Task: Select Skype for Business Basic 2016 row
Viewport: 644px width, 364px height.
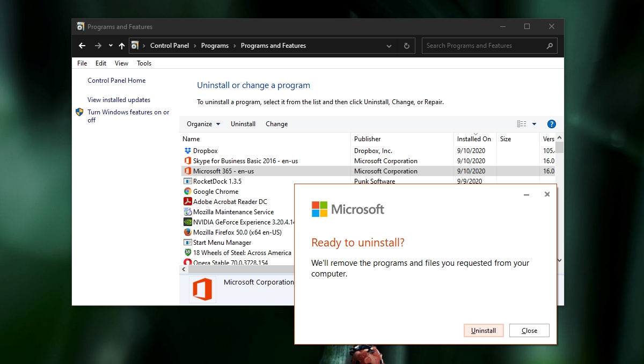Action: click(367, 161)
